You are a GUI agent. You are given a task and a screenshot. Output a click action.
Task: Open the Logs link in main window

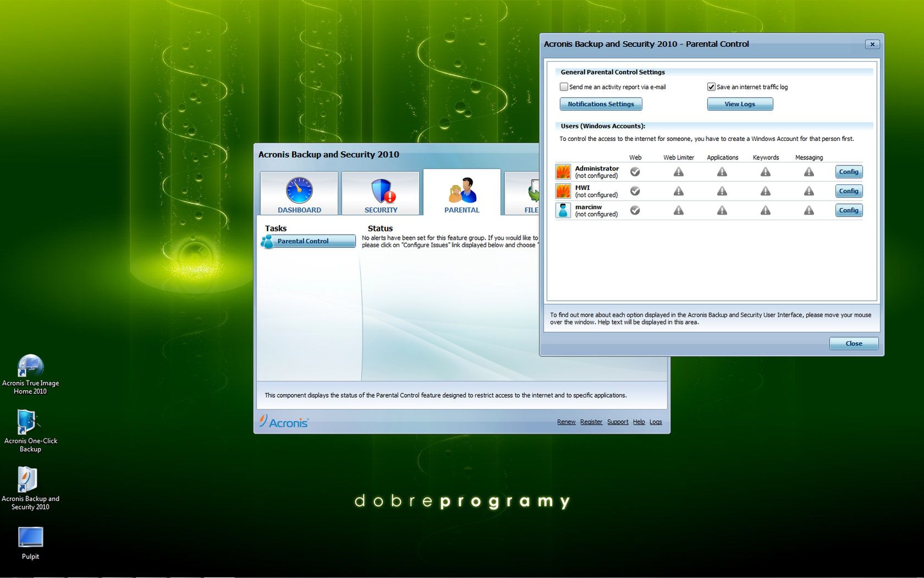click(656, 422)
